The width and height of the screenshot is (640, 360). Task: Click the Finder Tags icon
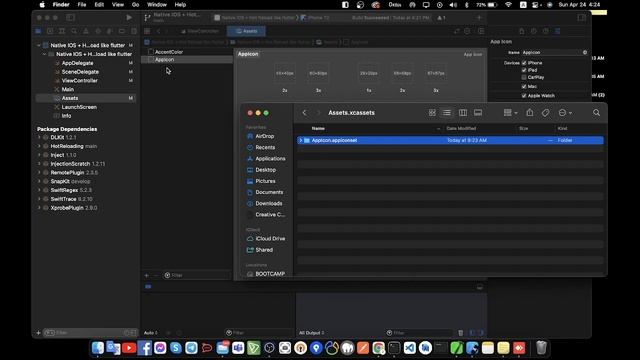pyautogui.click(x=546, y=113)
